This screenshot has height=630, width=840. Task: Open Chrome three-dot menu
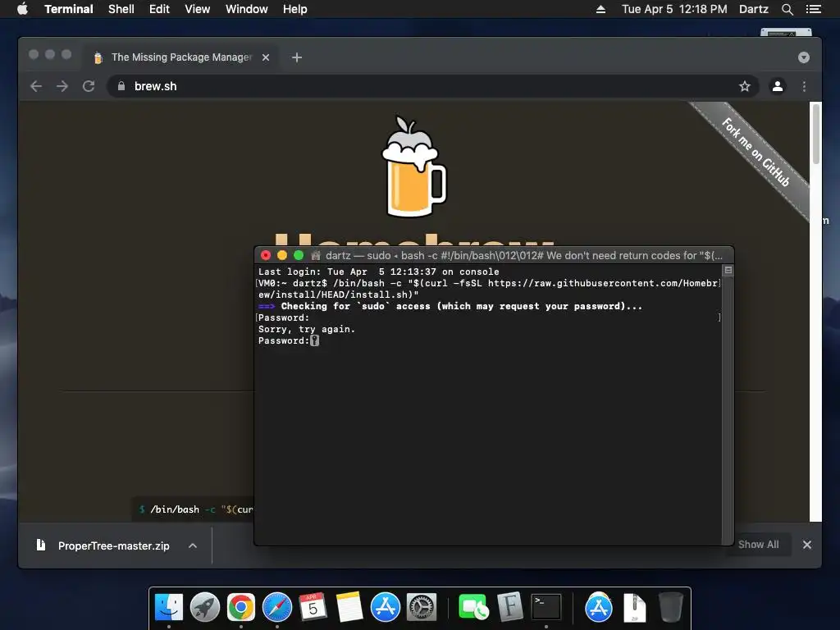[804, 86]
